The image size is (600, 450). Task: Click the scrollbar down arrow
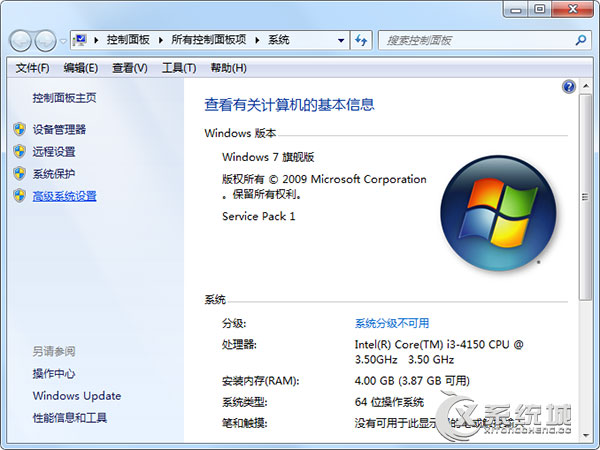(585, 435)
